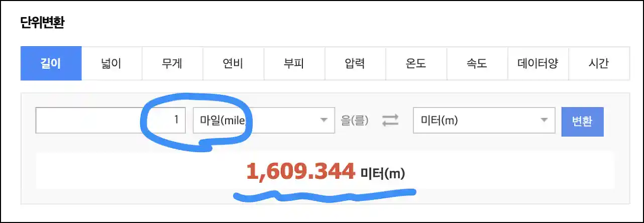
Task: Switch to the 압력 pressure tab
Action: click(x=355, y=64)
